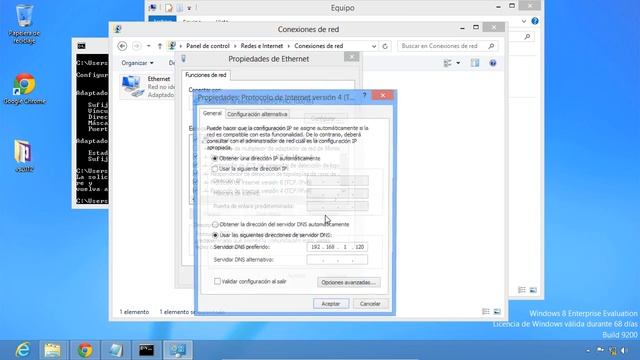This screenshot has height=360, width=640.
Task: Change view via the view icon in Conexiones de red
Action: pos(448,63)
